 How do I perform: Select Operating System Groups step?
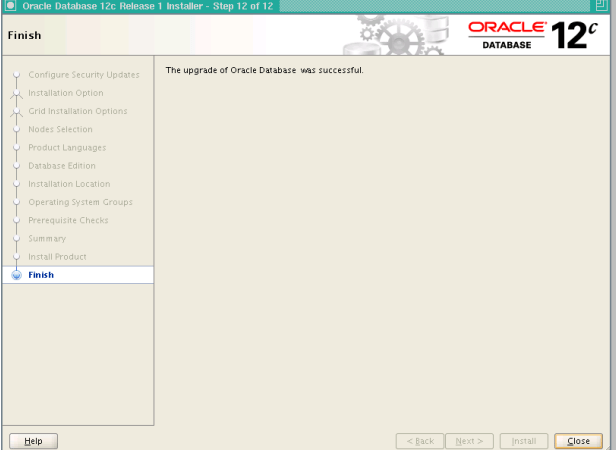click(x=80, y=202)
